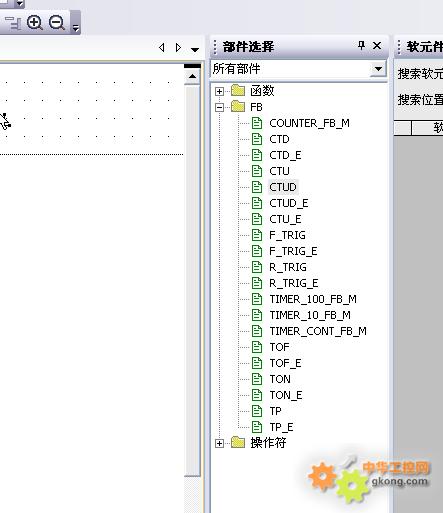Viewport: 443px width, 513px height.
Task: Click the tree layout toolbar icon
Action: [x=13, y=23]
